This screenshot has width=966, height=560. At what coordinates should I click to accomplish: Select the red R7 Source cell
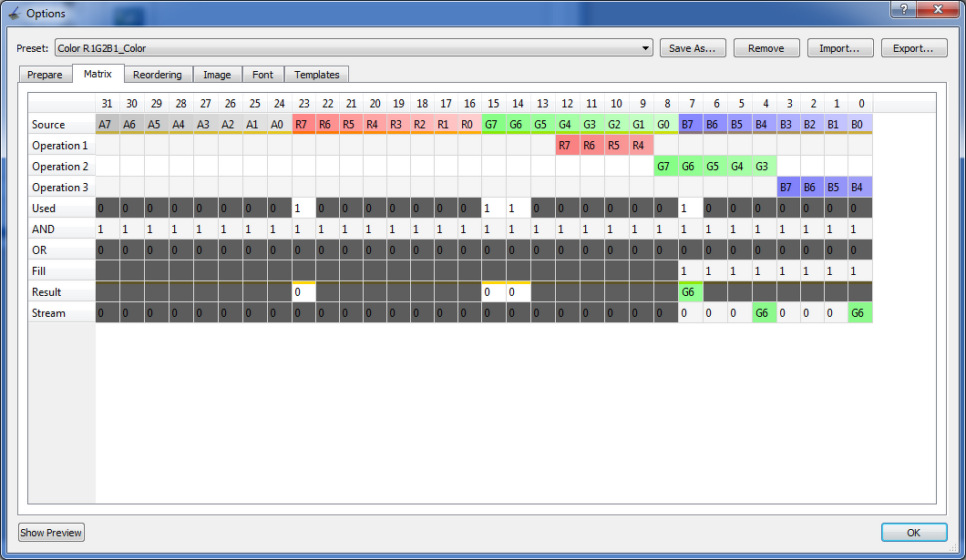pyautogui.click(x=303, y=125)
